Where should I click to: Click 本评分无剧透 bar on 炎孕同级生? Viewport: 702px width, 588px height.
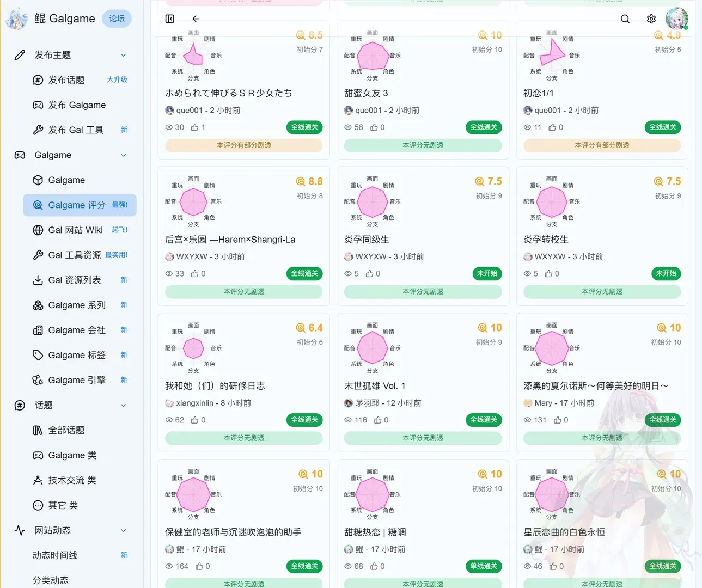point(423,292)
